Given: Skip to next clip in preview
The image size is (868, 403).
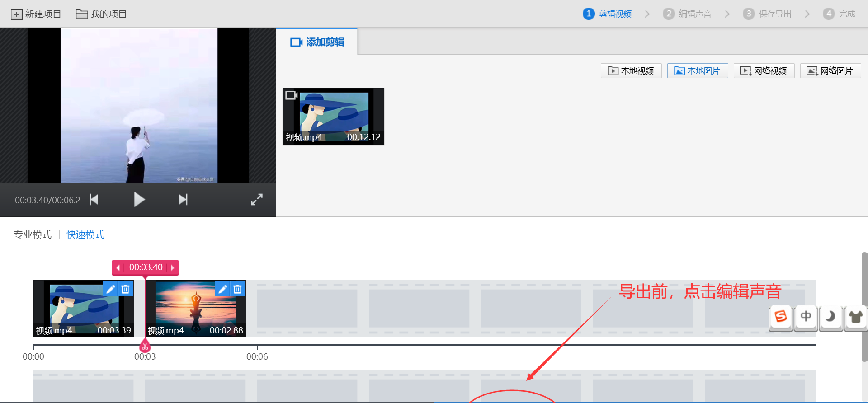Looking at the screenshot, I should click(x=183, y=199).
